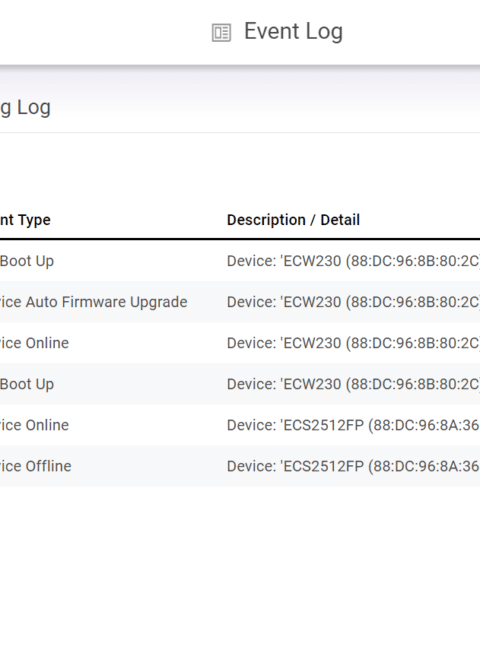480x650 pixels.
Task: Click the Event Log page icon
Action: (x=221, y=33)
